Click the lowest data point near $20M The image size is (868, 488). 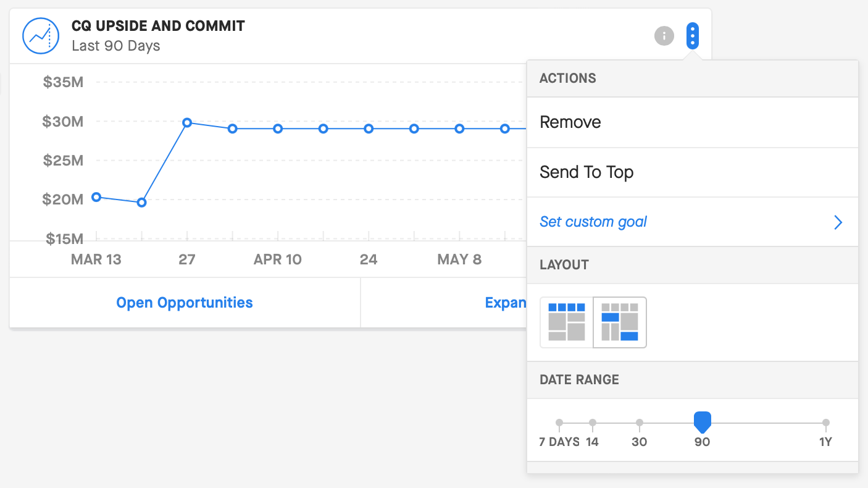tap(141, 202)
